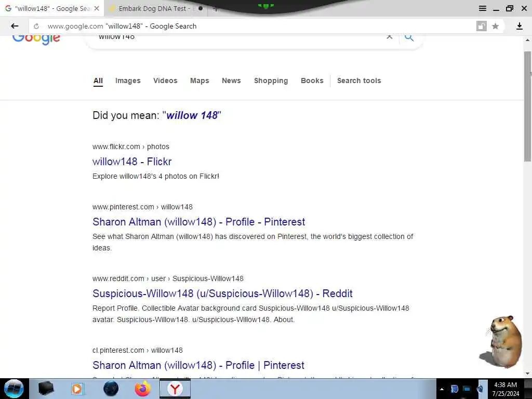Open the black box taskbar application
This screenshot has height=399, width=532.
[46, 389]
